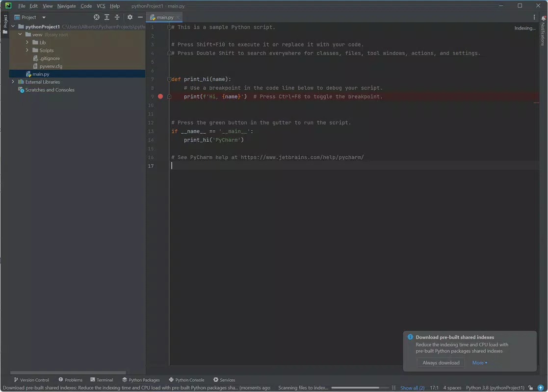Open editor tab options three-dot menu
Screen dimensions: 548x392
534,17
